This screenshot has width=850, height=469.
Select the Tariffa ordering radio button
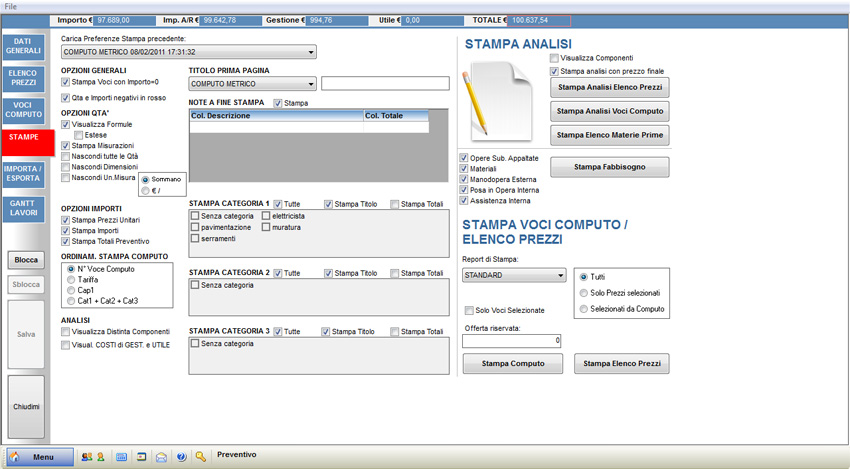[x=68, y=280]
